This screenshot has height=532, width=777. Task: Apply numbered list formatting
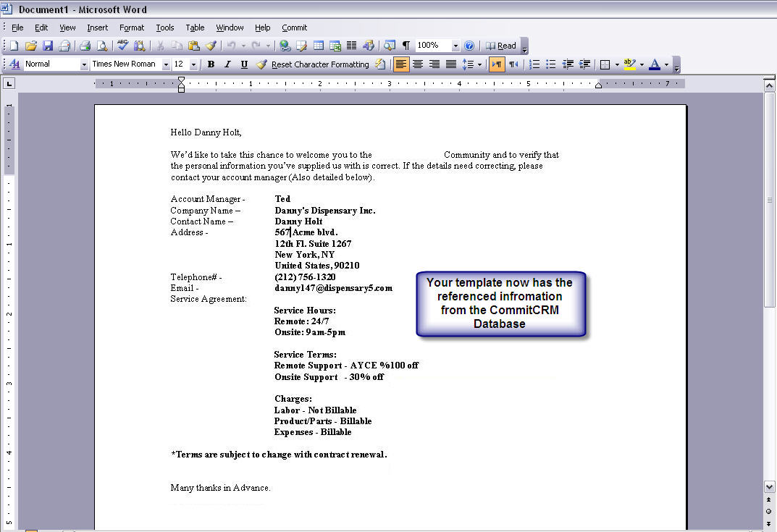point(534,64)
